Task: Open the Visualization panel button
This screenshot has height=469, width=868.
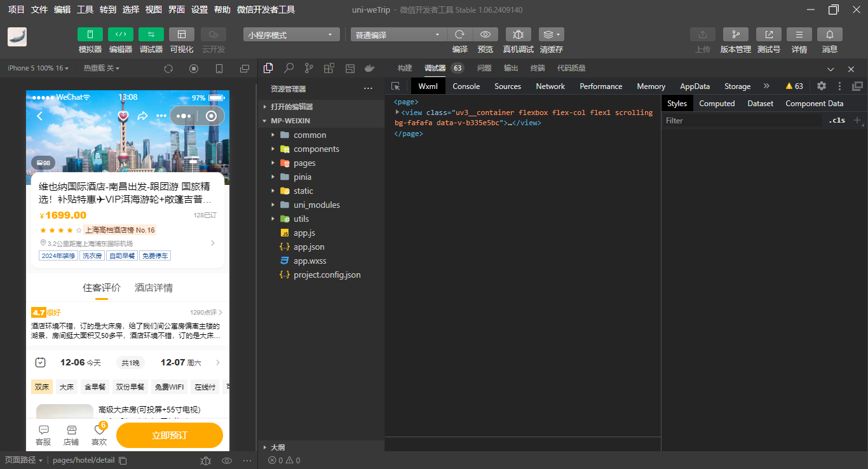Action: (181, 34)
